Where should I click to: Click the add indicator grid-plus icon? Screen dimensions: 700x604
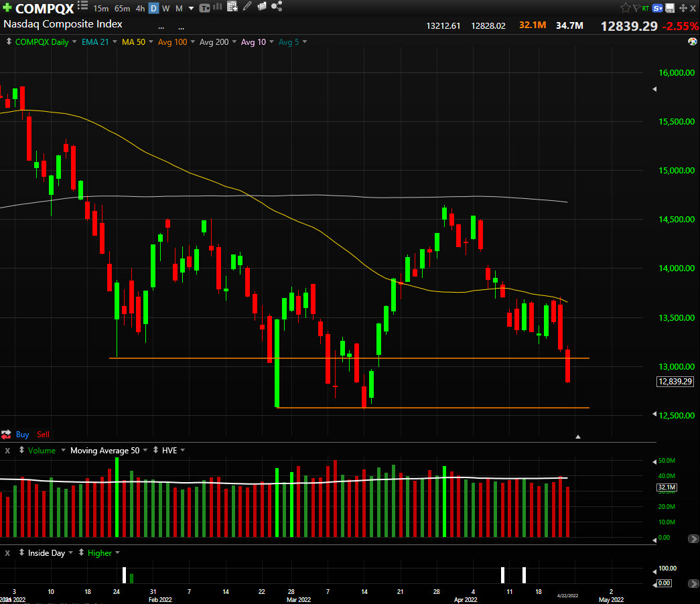pyautogui.click(x=232, y=6)
